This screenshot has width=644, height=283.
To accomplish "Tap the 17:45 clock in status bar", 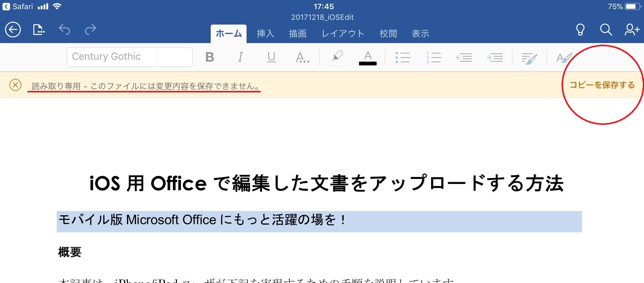I will (324, 7).
